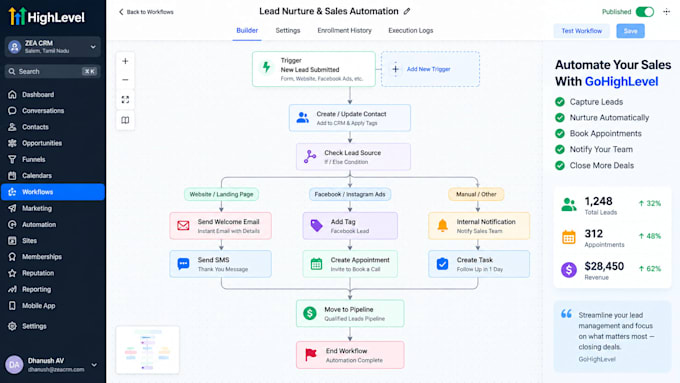
Task: Click the $28,450 Revenue stat
Action: [x=612, y=271]
